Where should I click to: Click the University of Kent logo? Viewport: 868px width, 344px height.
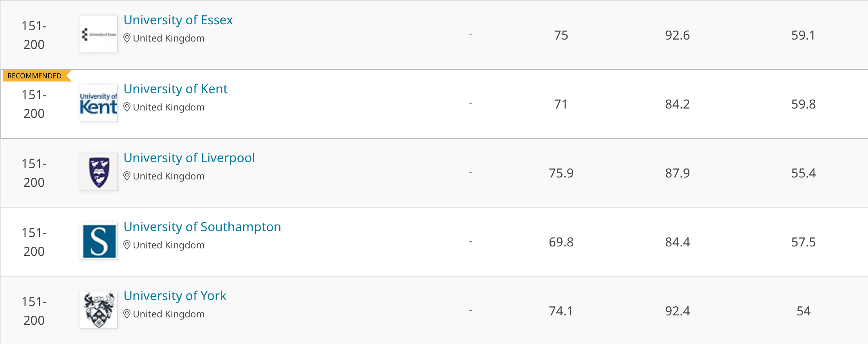pos(99,103)
